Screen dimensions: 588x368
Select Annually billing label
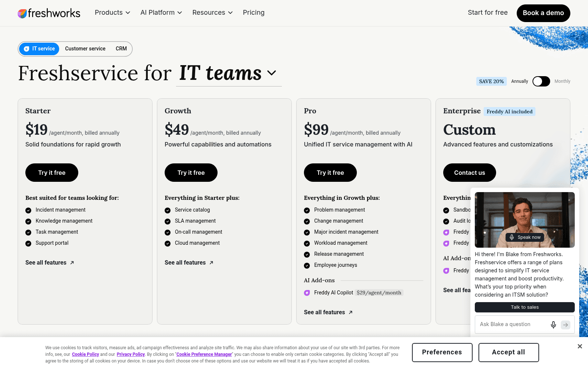coord(520,81)
